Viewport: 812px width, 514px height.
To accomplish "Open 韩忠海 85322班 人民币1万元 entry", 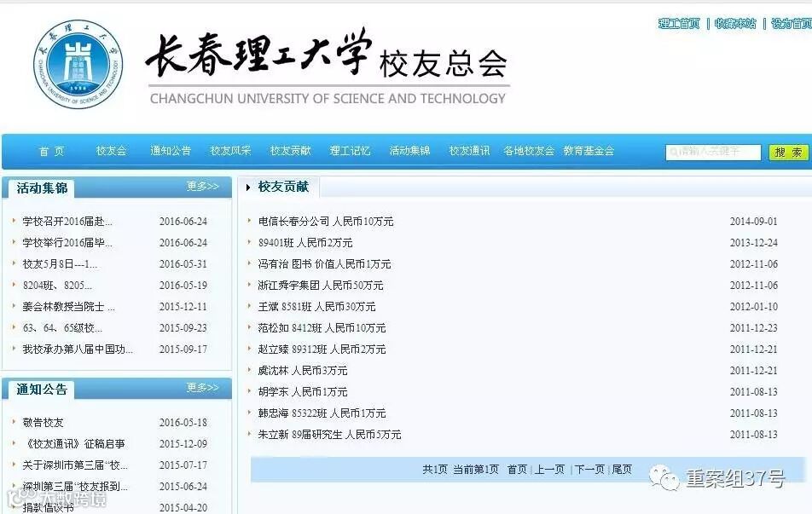I will click(x=322, y=413).
